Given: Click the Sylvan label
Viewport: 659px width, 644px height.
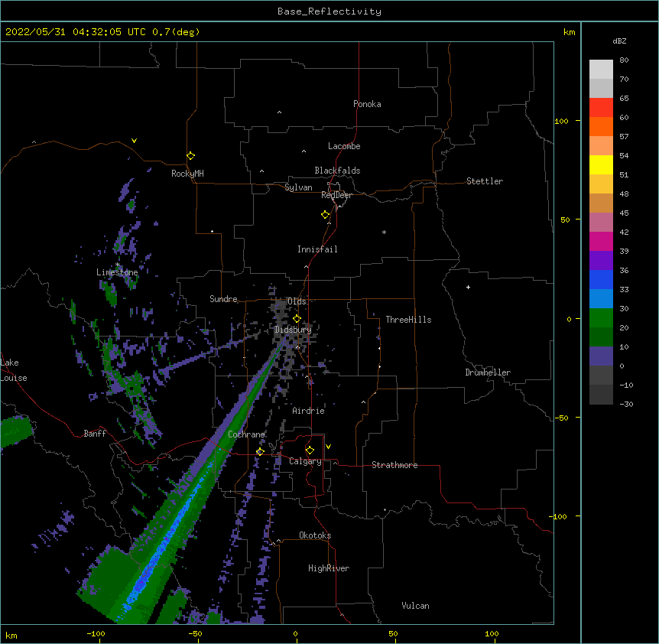Looking at the screenshot, I should point(298,187).
